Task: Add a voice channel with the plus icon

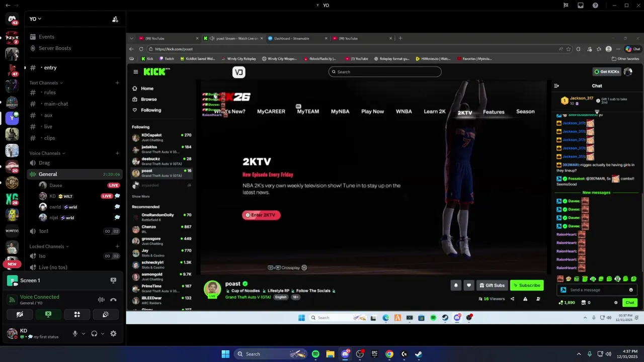Action: [x=117, y=153]
